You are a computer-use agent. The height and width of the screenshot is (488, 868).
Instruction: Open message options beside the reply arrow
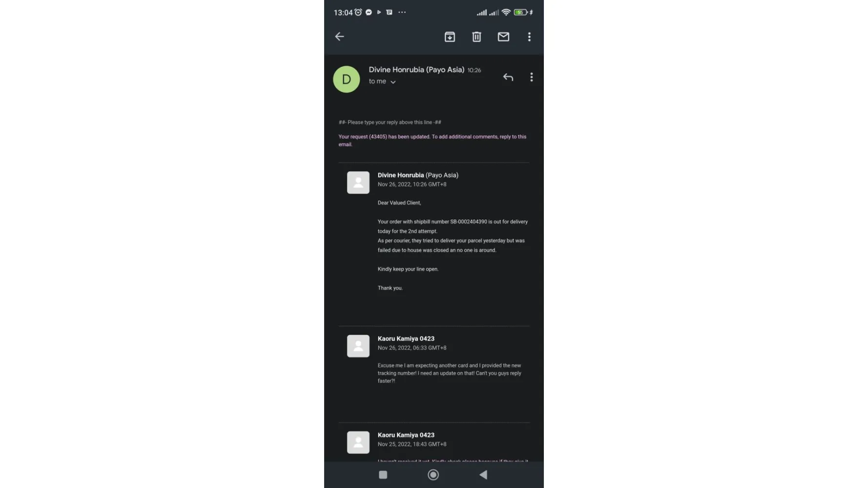[532, 77]
